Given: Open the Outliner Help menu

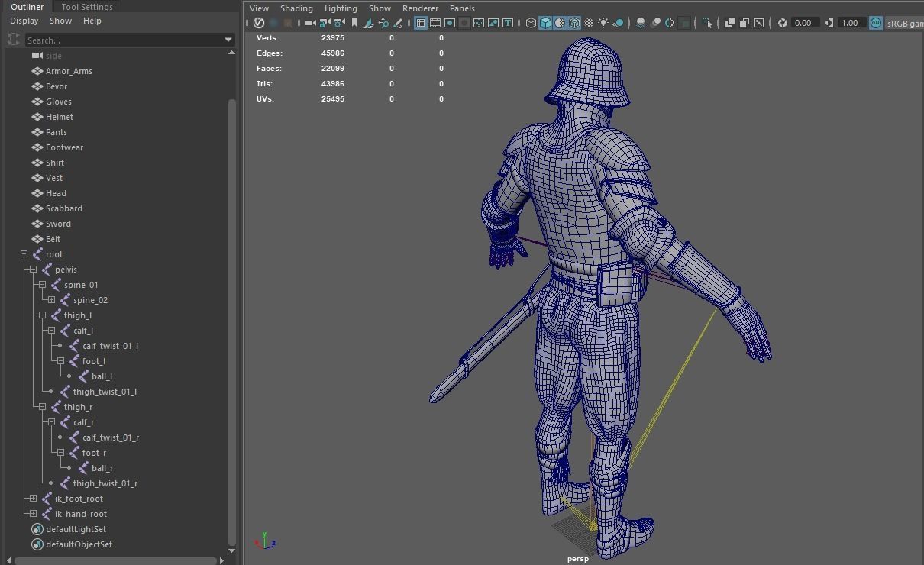Looking at the screenshot, I should pyautogui.click(x=92, y=21).
